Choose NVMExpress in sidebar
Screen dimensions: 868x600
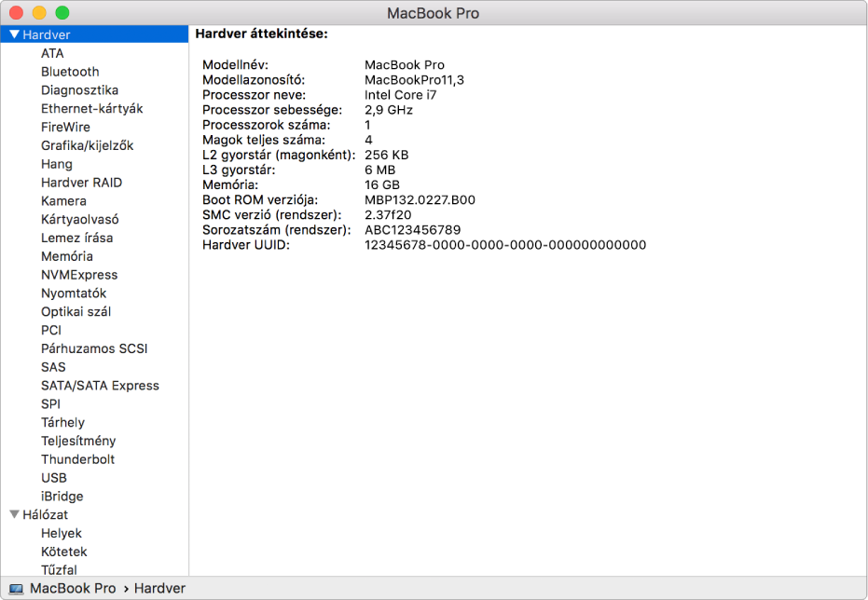pyautogui.click(x=79, y=275)
